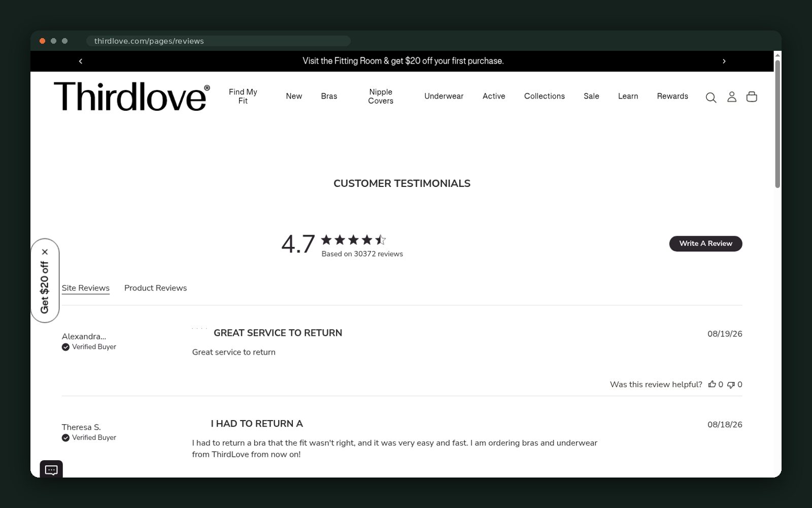
Task: Open the account profile icon
Action: (732, 97)
